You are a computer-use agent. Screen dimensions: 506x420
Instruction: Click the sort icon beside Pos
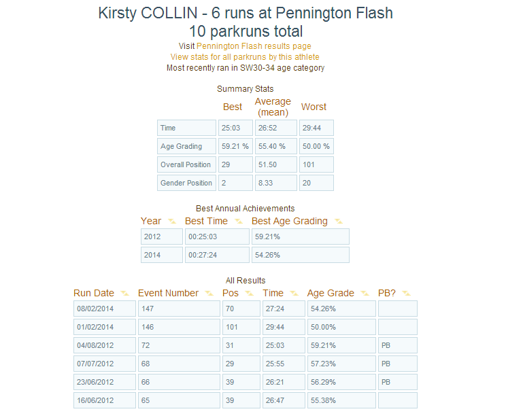[x=250, y=293]
